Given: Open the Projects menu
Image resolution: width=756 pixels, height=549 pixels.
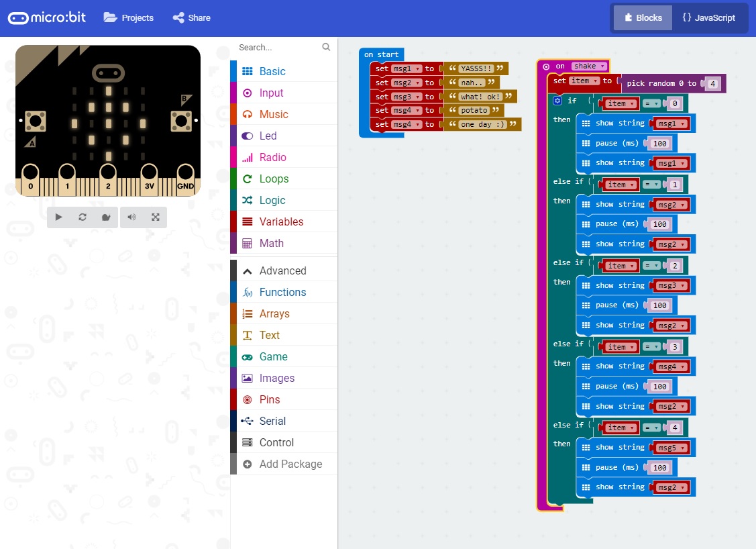Looking at the screenshot, I should [128, 18].
